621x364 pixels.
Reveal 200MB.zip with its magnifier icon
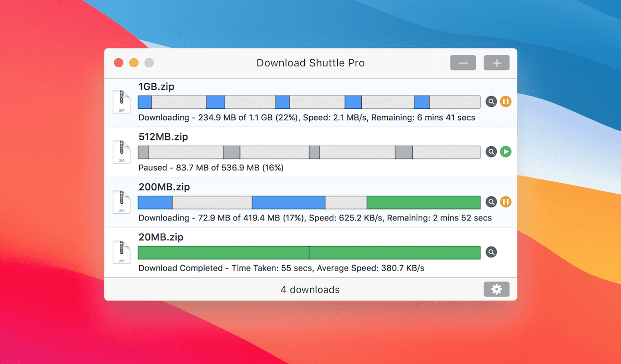(x=491, y=202)
